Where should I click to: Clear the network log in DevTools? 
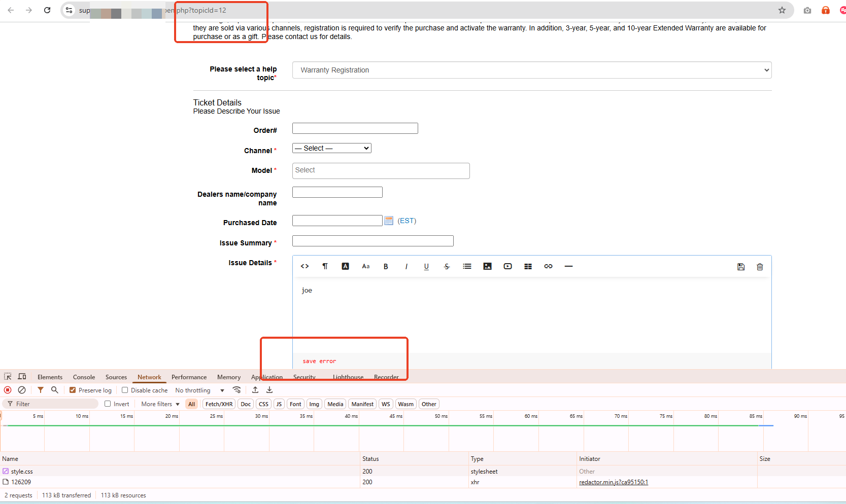22,390
